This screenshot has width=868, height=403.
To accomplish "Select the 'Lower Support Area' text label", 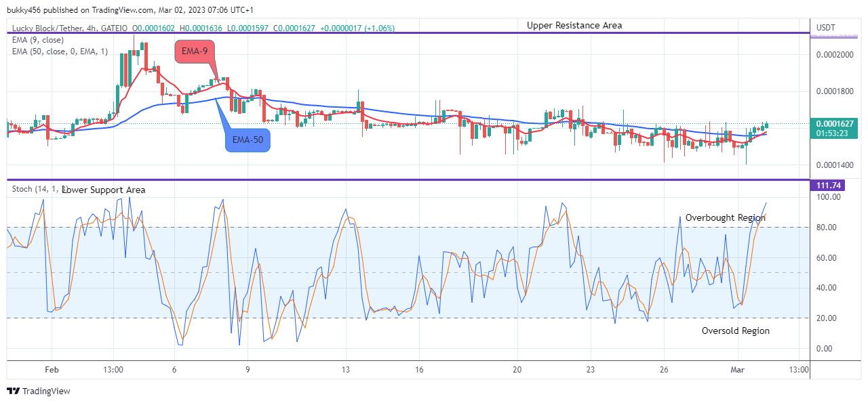I will point(104,190).
